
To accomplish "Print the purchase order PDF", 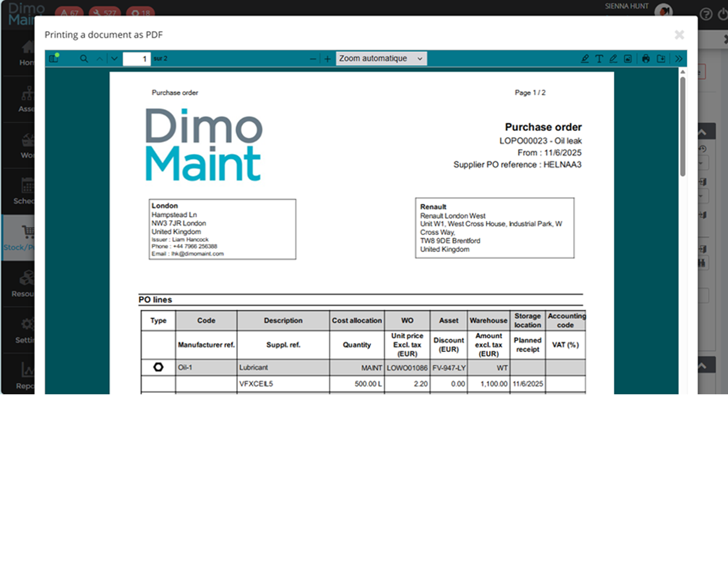I will pos(645,59).
